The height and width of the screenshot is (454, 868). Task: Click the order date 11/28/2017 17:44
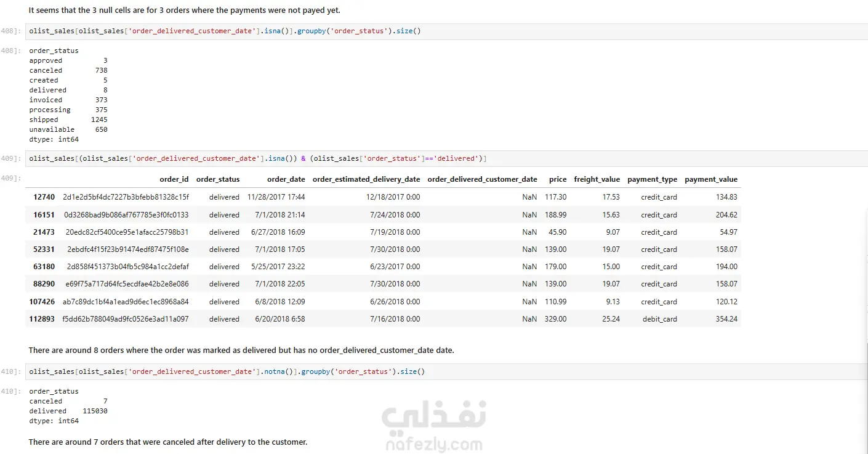tap(276, 197)
